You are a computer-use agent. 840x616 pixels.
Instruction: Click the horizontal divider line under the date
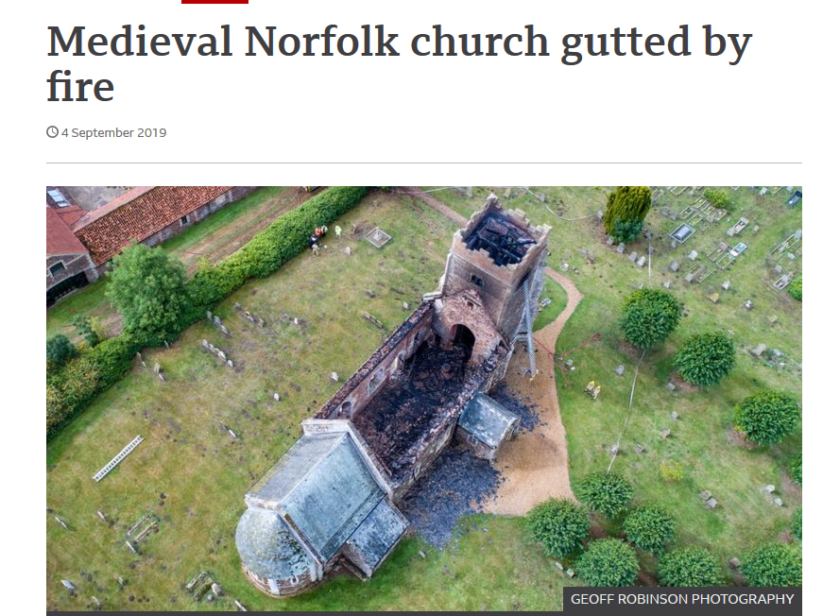pos(423,163)
